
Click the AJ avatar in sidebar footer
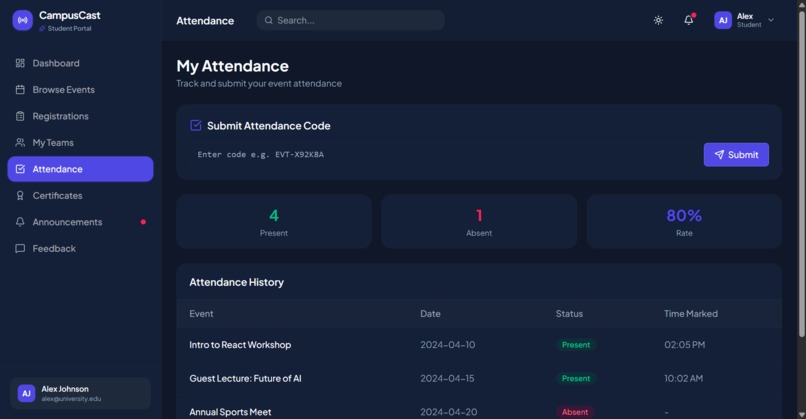point(26,393)
